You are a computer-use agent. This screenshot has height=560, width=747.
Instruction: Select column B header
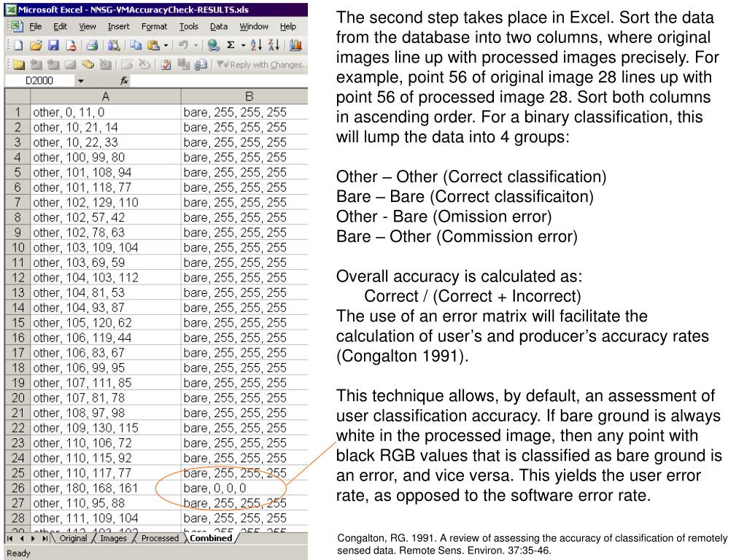pyautogui.click(x=244, y=97)
